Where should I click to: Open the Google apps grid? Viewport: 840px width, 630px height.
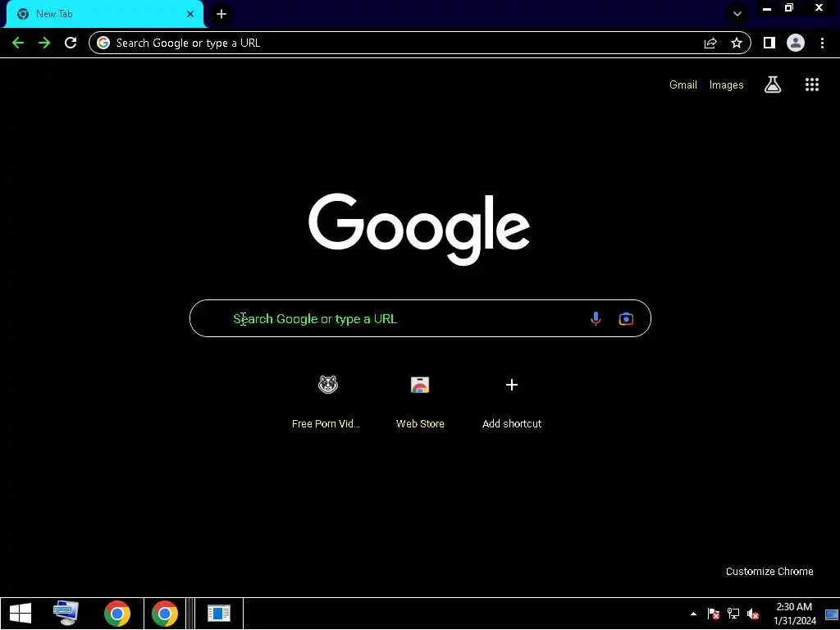(x=812, y=84)
